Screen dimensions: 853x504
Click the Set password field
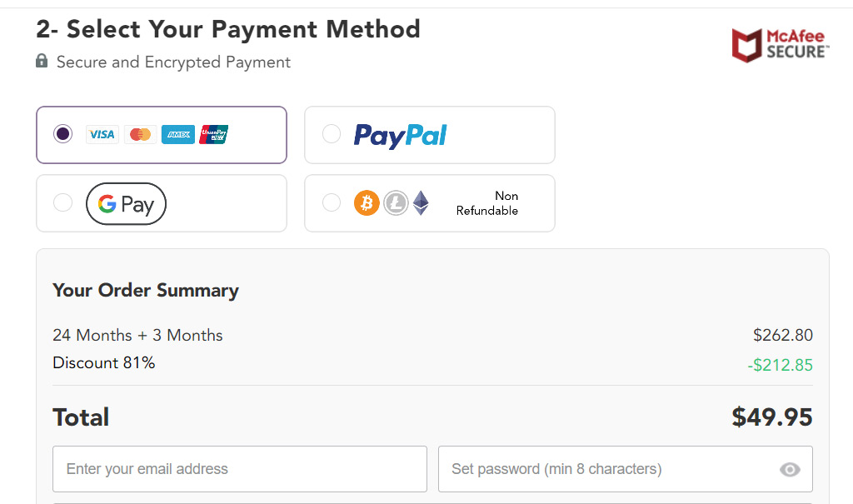(x=608, y=469)
